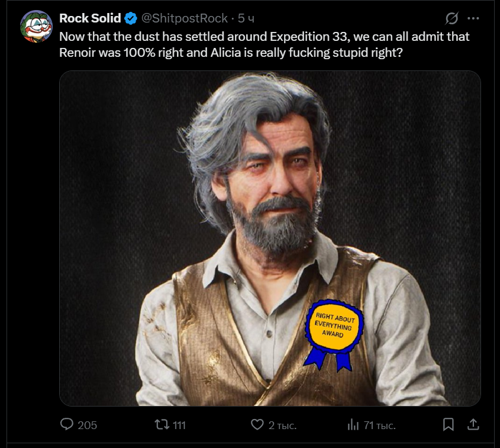This screenshot has height=448, width=500.
Task: Click the 71 тыс. views count
Action: tap(379, 425)
